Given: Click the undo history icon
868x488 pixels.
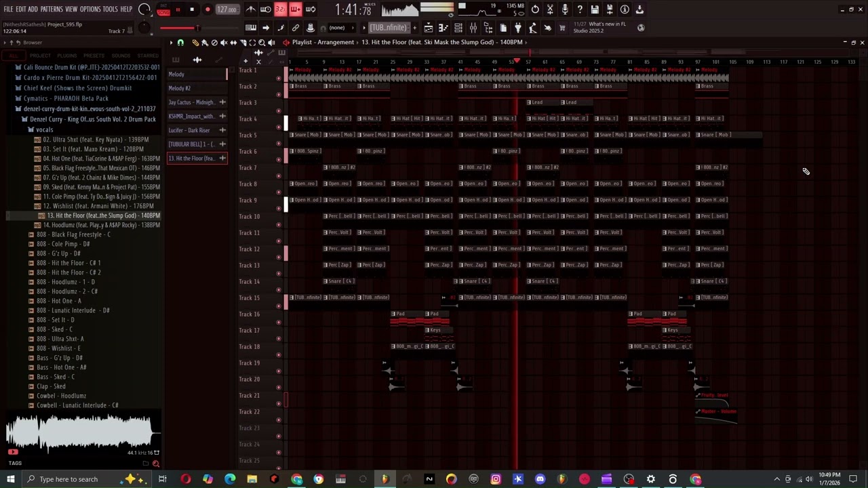Looking at the screenshot, I should click(535, 9).
